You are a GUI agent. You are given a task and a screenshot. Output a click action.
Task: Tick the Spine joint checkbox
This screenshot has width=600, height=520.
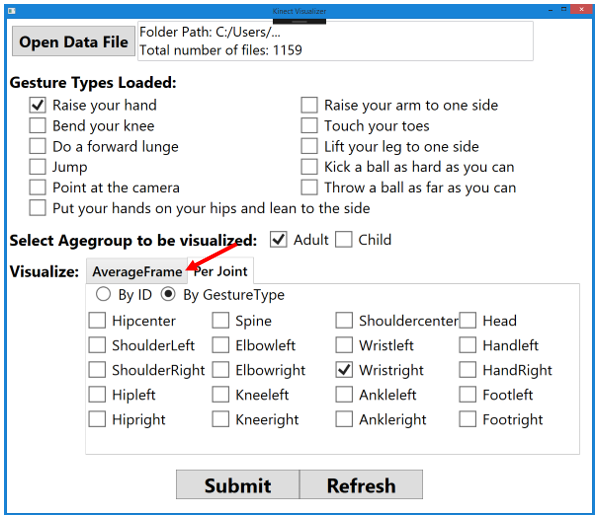click(221, 321)
